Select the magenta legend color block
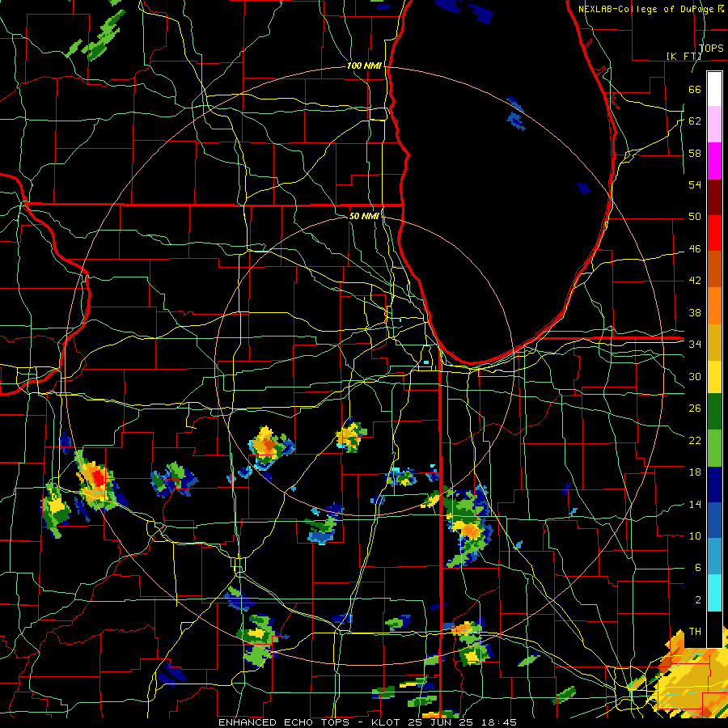 [x=714, y=161]
